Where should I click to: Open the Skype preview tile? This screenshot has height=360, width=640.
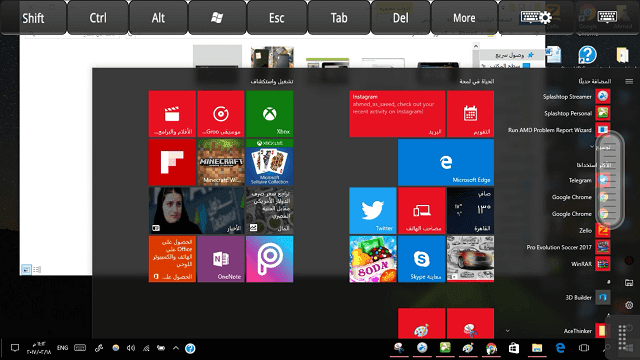click(421, 259)
